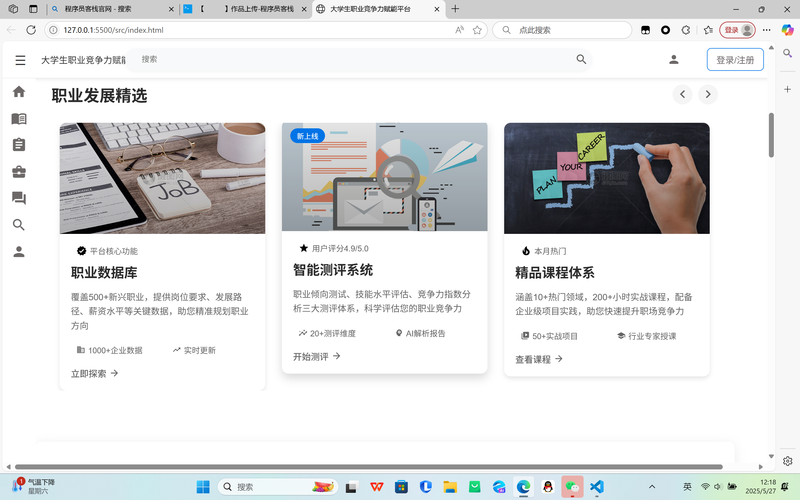This screenshot has width=800, height=500.
Task: Open the JOB notepad card image
Action: click(x=162, y=178)
